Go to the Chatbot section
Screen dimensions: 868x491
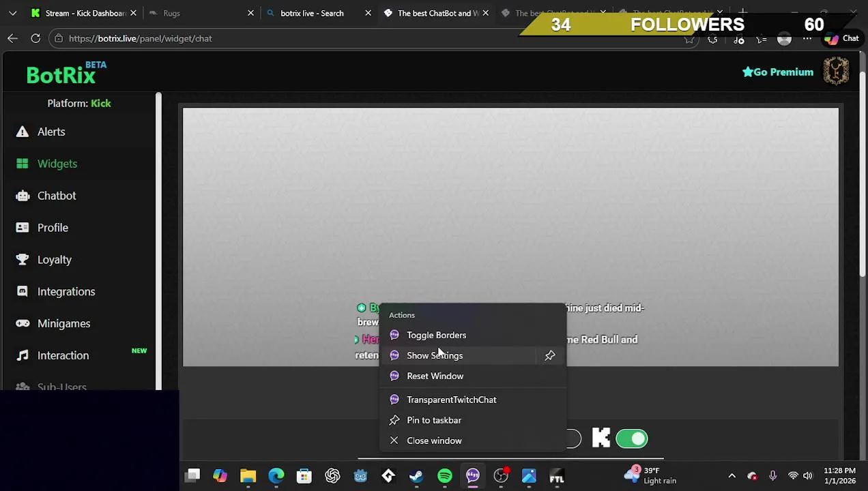pos(57,196)
